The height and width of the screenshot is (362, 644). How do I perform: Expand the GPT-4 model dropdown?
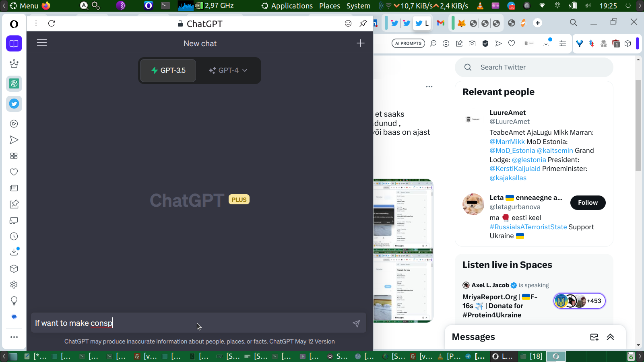[x=228, y=70]
